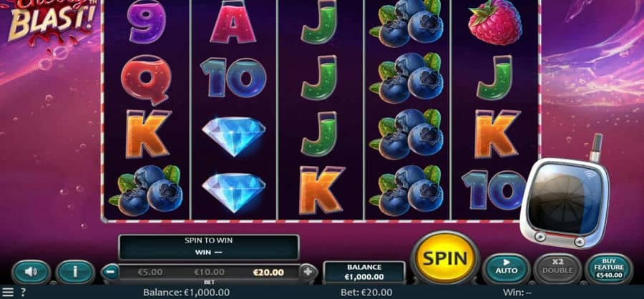Click the purple 9 symbol on reel one
The image size is (644, 299).
[146, 21]
